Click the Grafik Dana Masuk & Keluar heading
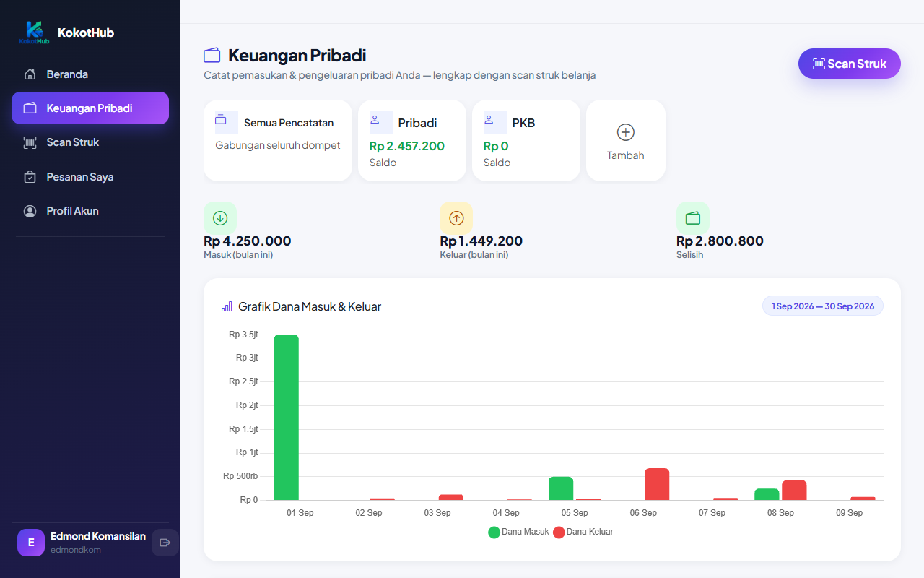The image size is (924, 578). (310, 307)
